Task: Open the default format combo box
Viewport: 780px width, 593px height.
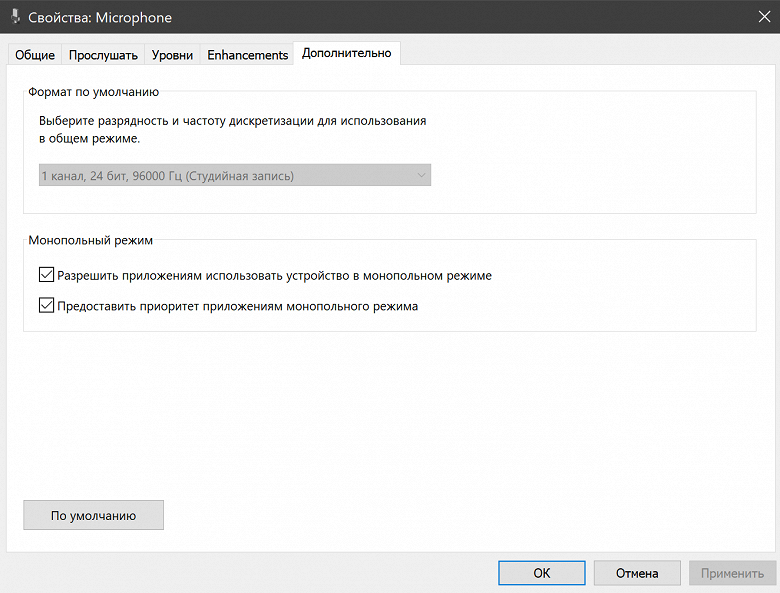Action: 234,176
